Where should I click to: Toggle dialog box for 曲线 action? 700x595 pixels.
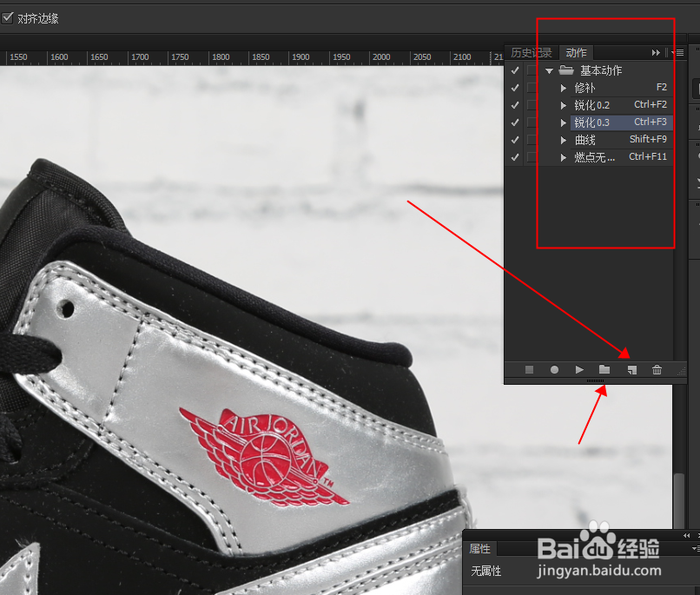(x=532, y=140)
